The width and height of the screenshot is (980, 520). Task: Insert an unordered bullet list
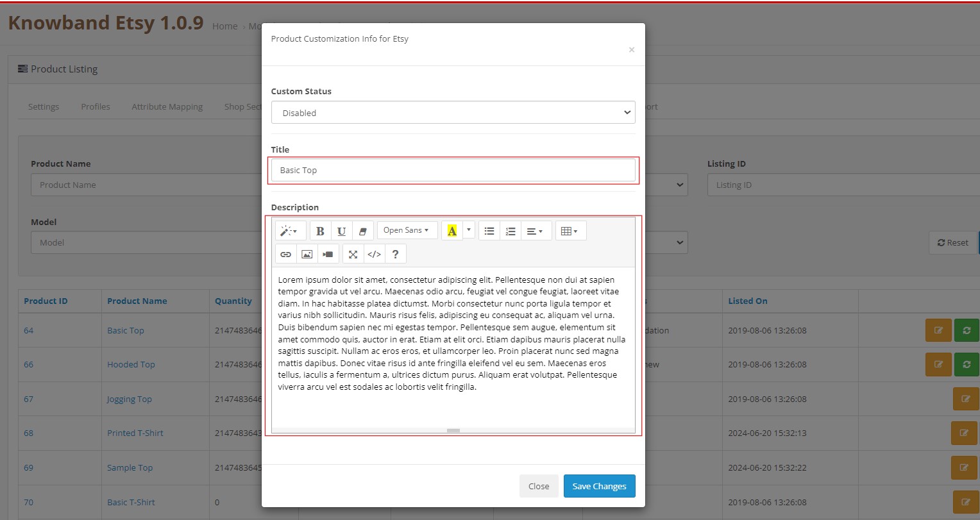[489, 231]
